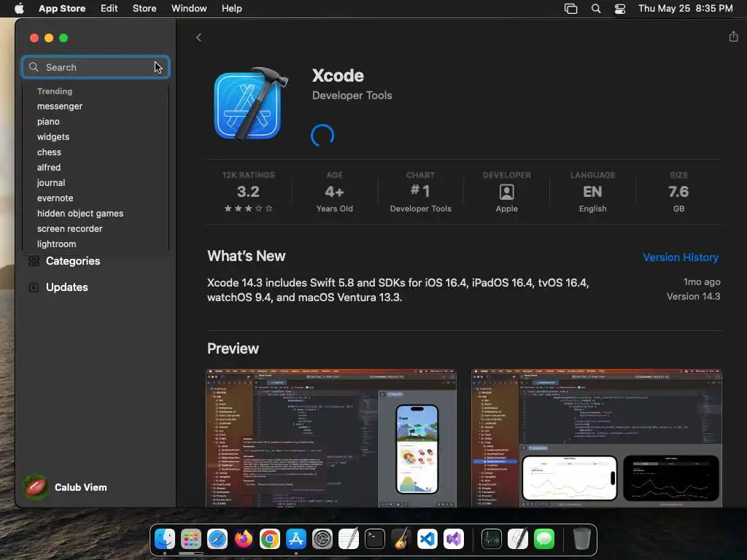Launch Terminal from the Dock

(x=375, y=539)
